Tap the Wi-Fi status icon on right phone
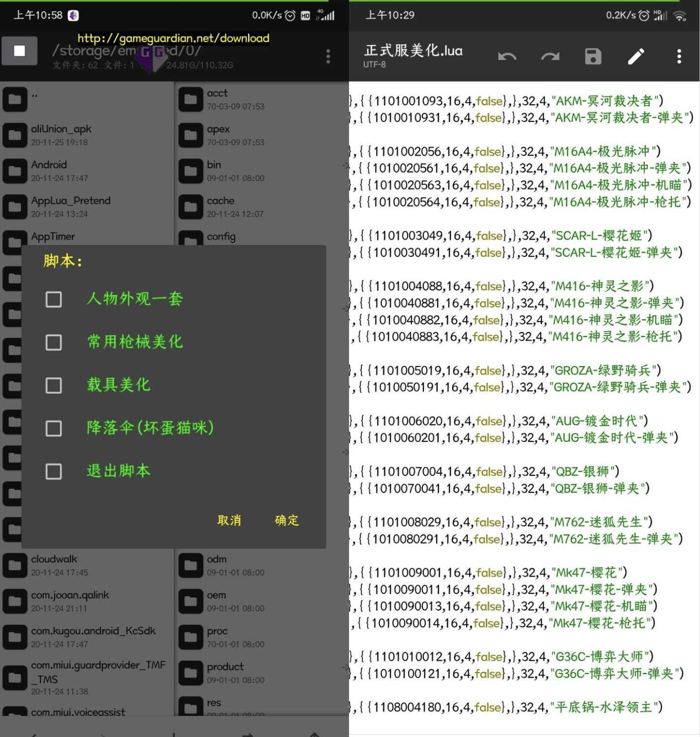Image resolution: width=700 pixels, height=737 pixels. coord(680,16)
